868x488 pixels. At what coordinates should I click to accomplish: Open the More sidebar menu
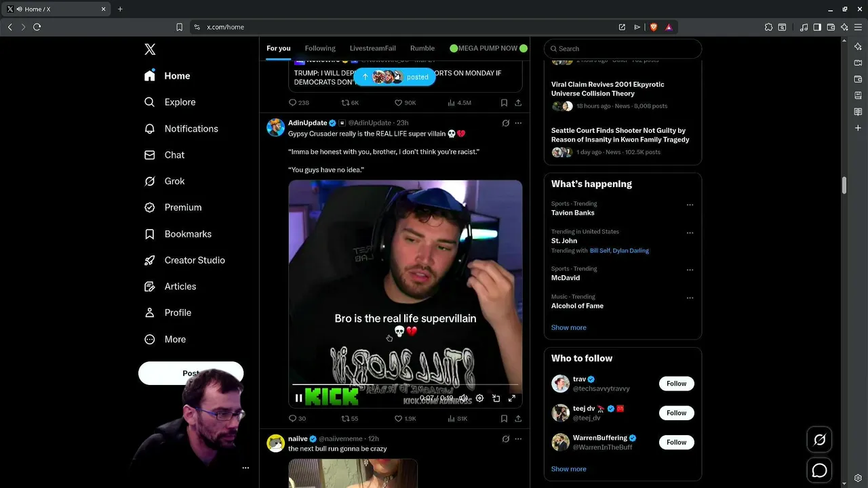click(165, 339)
